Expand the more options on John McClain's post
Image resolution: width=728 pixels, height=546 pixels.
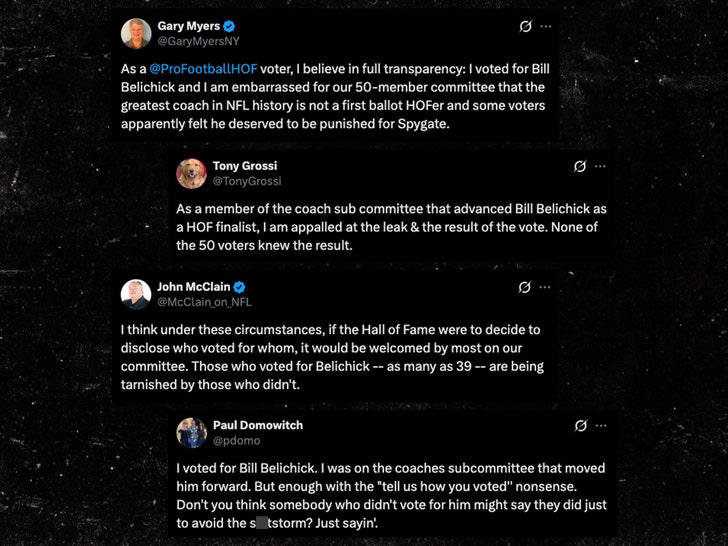click(544, 287)
